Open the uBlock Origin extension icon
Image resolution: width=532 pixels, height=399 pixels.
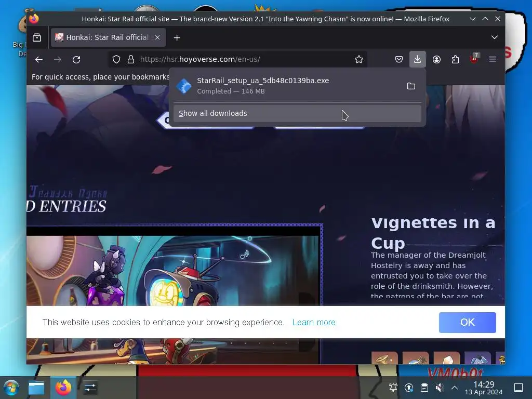point(474,59)
